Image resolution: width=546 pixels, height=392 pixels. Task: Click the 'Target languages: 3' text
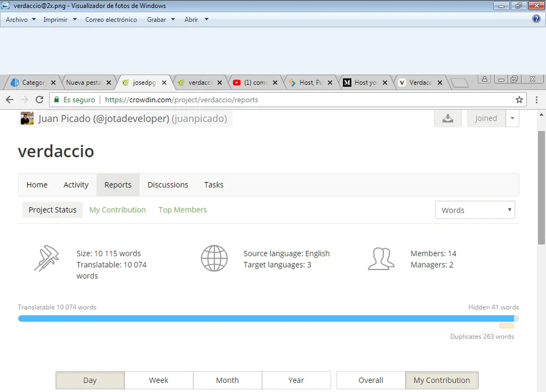(277, 265)
